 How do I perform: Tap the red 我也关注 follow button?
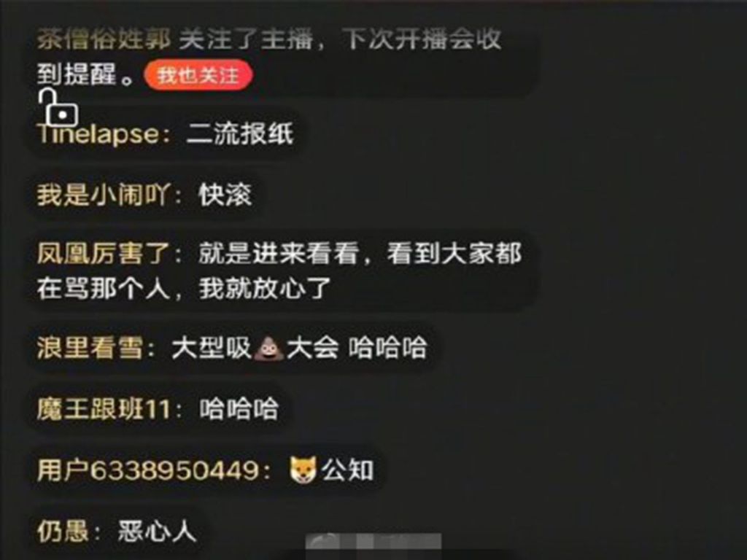(x=198, y=75)
